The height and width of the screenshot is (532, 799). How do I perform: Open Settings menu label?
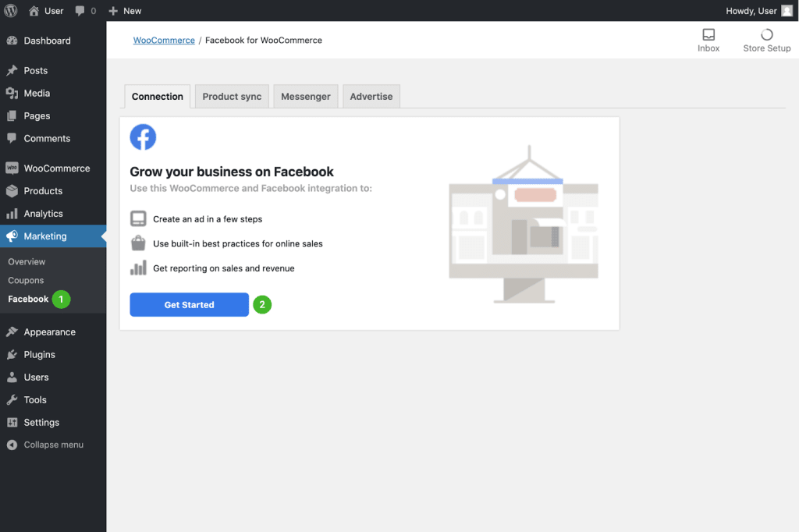[x=41, y=423]
